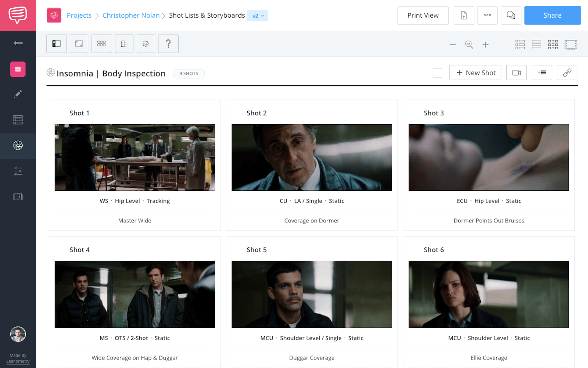Click the Shot 2 title
The image size is (588, 368).
(257, 113)
